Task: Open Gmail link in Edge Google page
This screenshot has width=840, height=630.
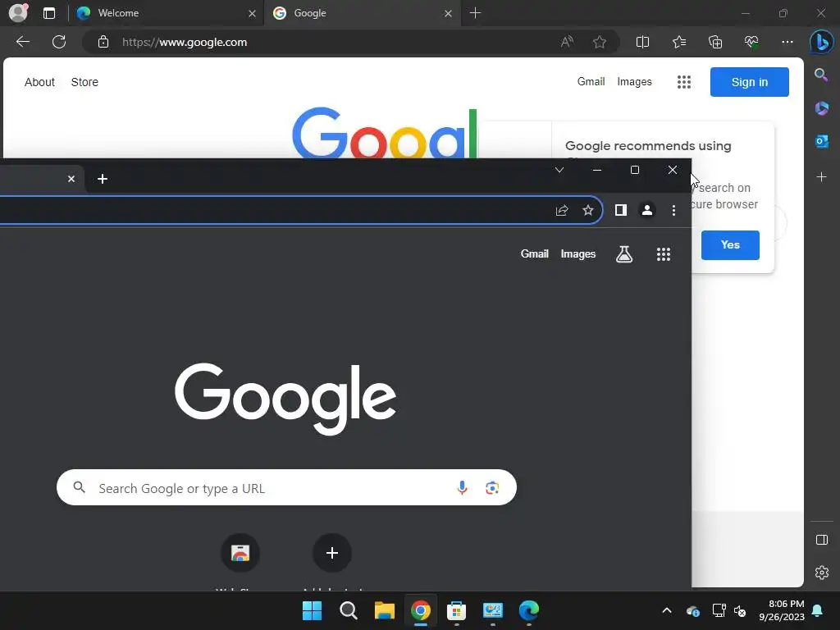Action: 591,81
